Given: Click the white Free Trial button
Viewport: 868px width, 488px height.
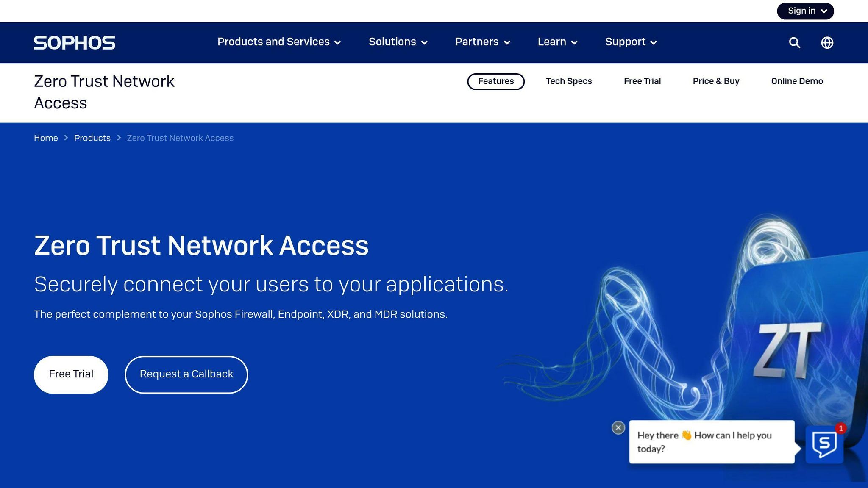Looking at the screenshot, I should coord(71,374).
